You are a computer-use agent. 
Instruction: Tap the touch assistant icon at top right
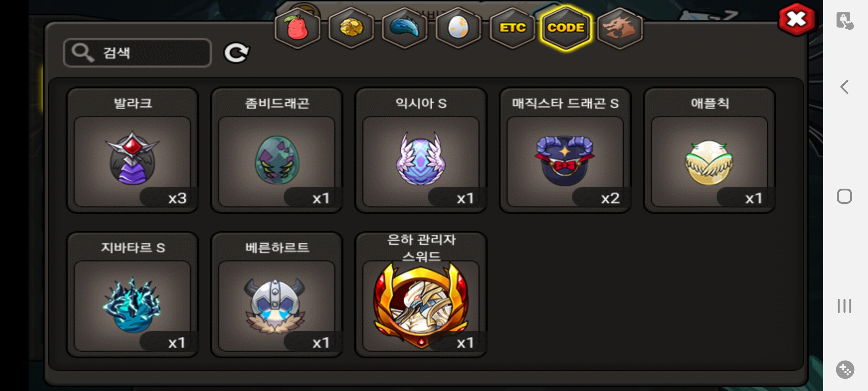pos(845,20)
